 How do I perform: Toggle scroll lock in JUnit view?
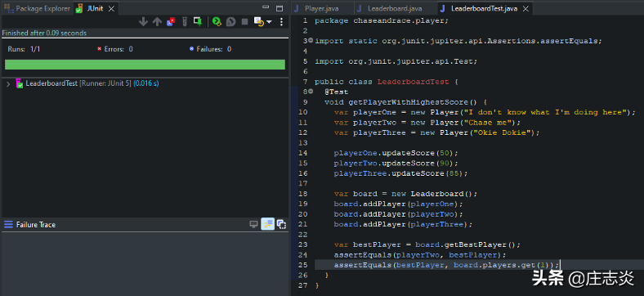[x=198, y=22]
